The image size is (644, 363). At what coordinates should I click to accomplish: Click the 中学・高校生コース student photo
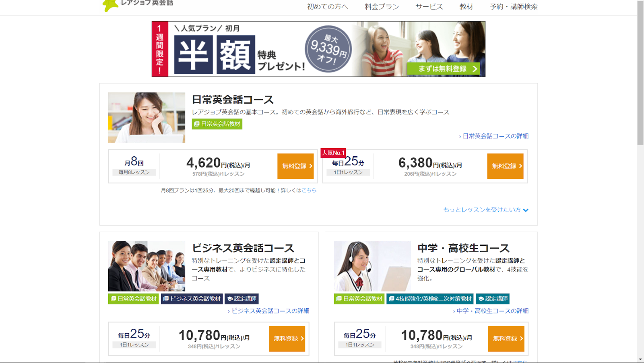pos(372,266)
